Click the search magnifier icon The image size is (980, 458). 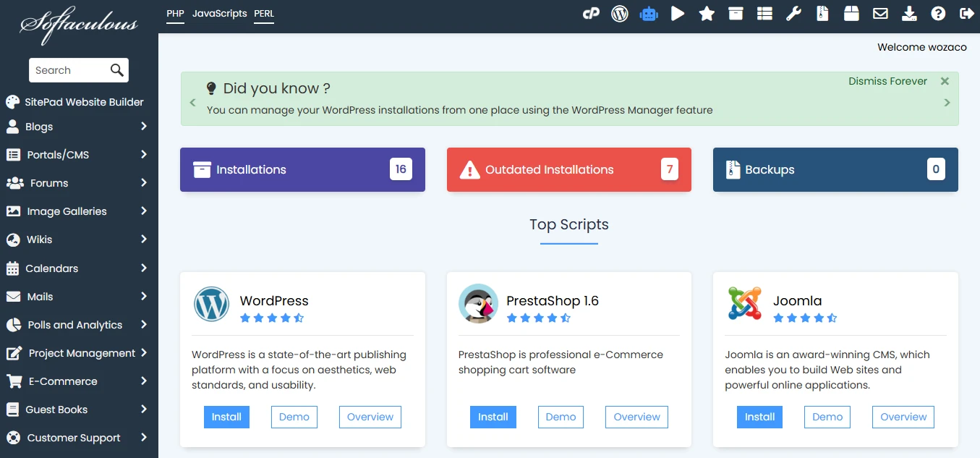(x=116, y=70)
